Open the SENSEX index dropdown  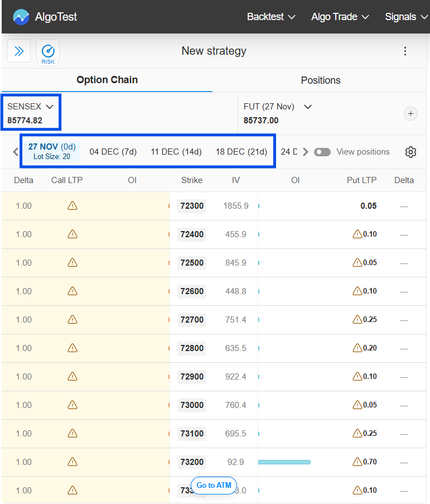(31, 107)
